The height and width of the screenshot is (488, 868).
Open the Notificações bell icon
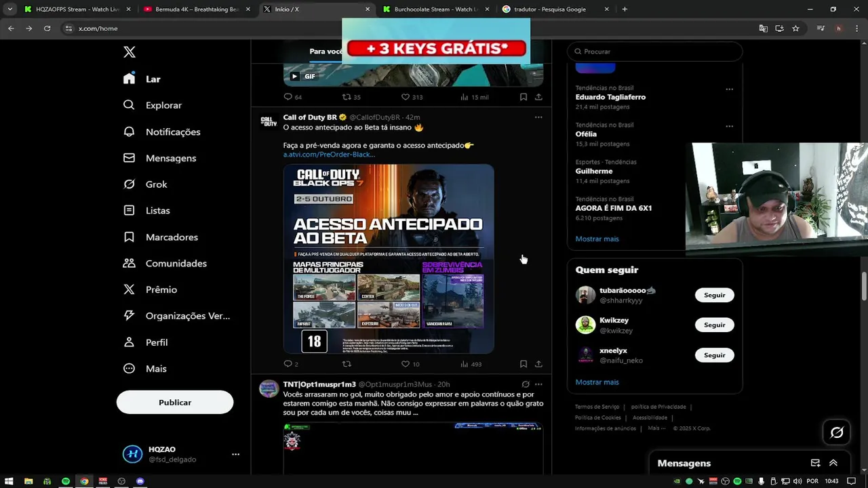point(129,131)
